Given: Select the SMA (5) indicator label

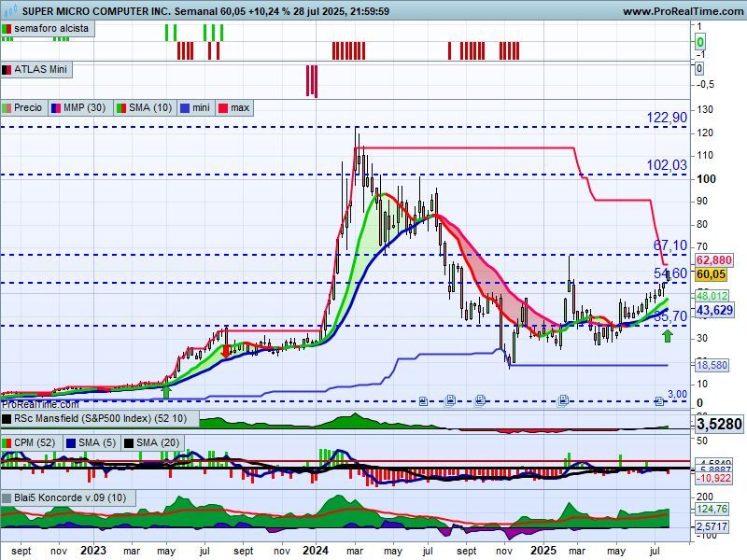Looking at the screenshot, I should pyautogui.click(x=97, y=442).
